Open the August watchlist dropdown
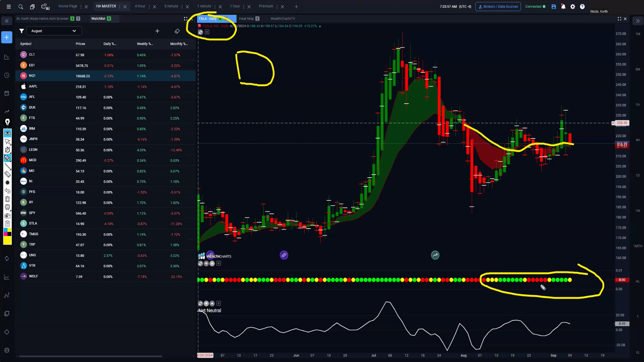 coord(54,31)
